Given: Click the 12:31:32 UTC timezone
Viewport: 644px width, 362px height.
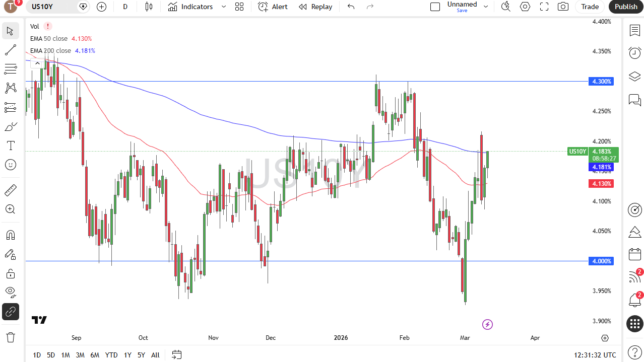Looking at the screenshot, I should [x=595, y=355].
